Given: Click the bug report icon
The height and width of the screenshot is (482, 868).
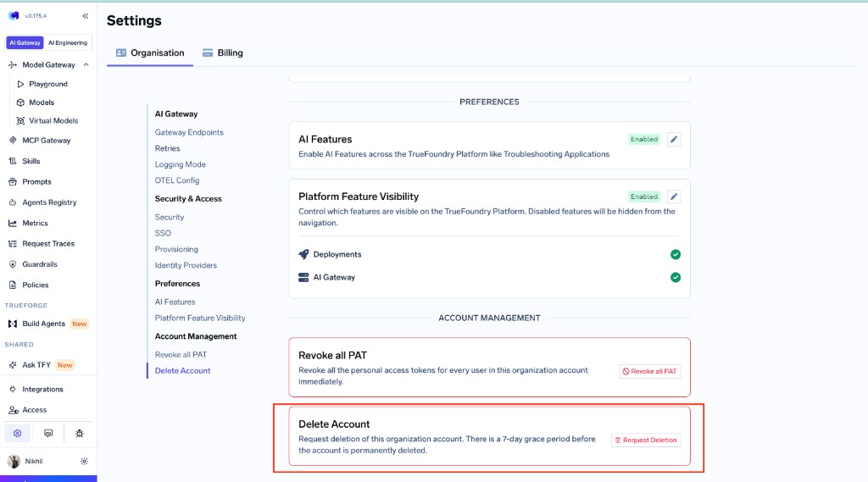Looking at the screenshot, I should [79, 434].
